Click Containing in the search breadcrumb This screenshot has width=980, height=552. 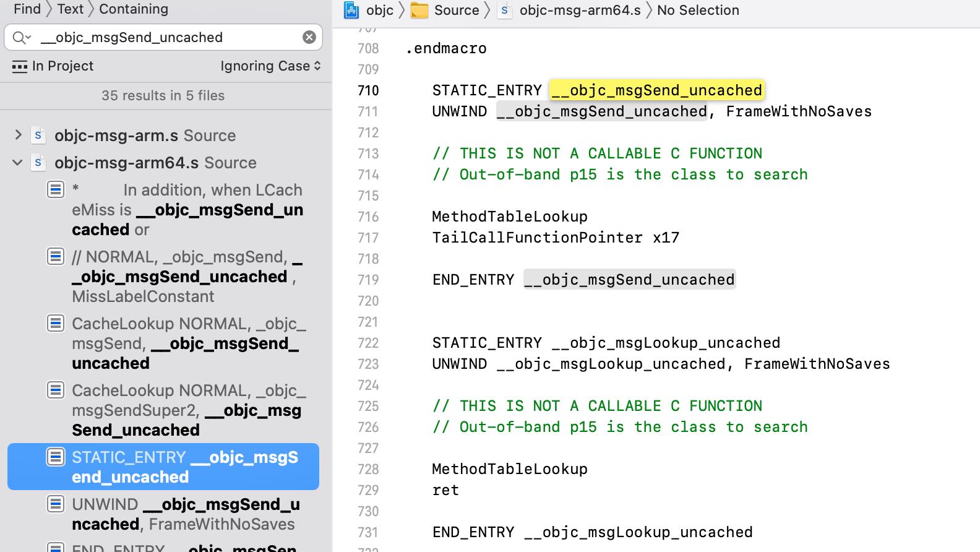pyautogui.click(x=134, y=9)
